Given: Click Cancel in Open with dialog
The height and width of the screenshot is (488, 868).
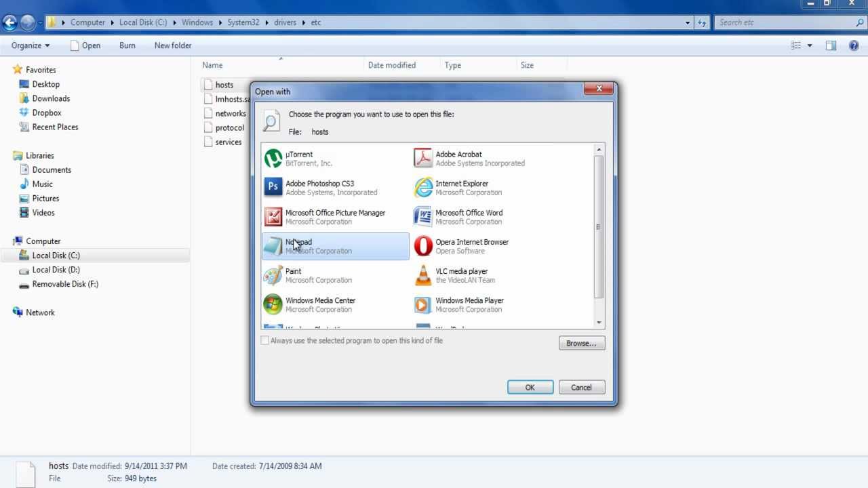Looking at the screenshot, I should pyautogui.click(x=581, y=387).
